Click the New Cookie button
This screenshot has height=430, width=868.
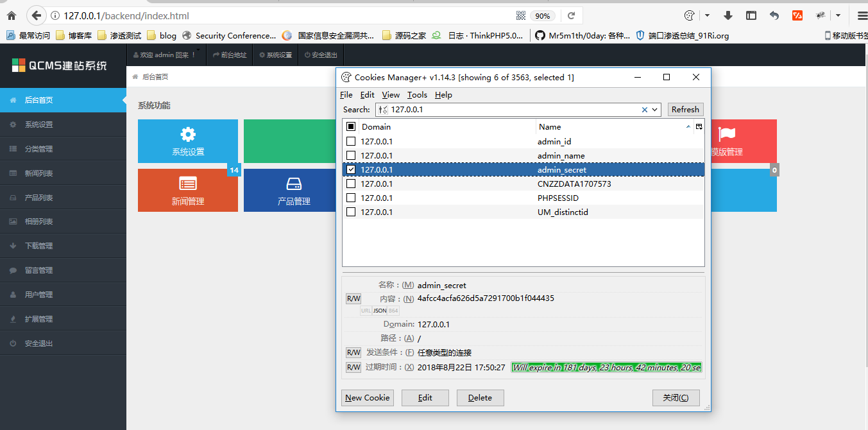pyautogui.click(x=367, y=398)
